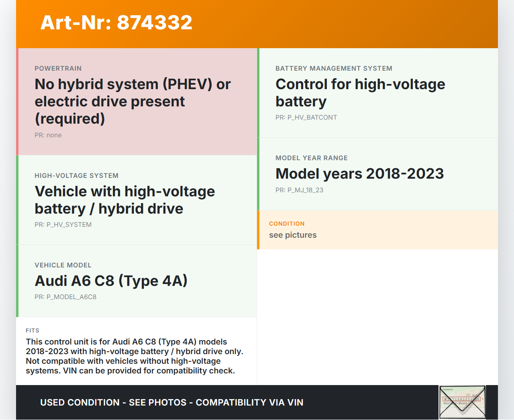514x420 pixels.
Task: Click 'PR: none' under Powertrain
Action: pos(48,135)
